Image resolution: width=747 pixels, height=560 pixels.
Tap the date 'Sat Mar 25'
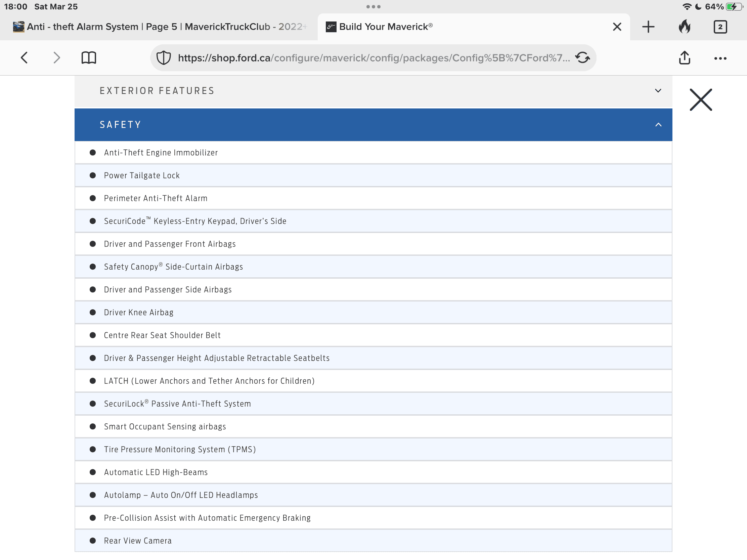pyautogui.click(x=56, y=6)
